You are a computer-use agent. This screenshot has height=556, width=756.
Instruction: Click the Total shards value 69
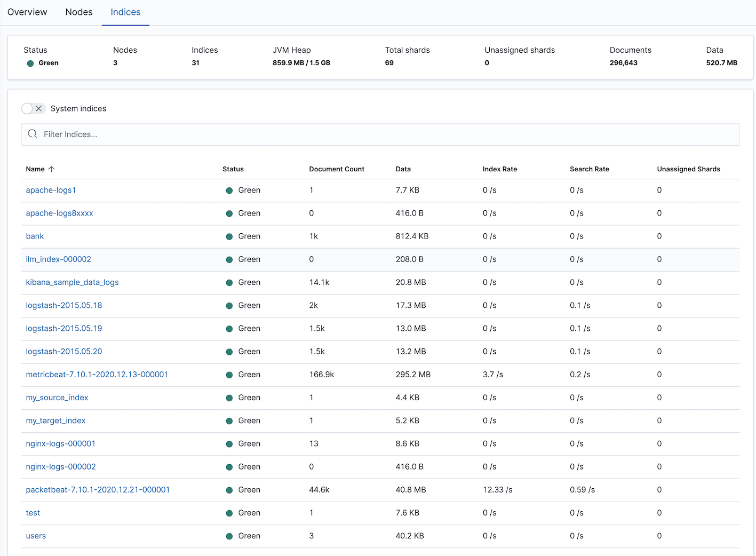pos(389,62)
